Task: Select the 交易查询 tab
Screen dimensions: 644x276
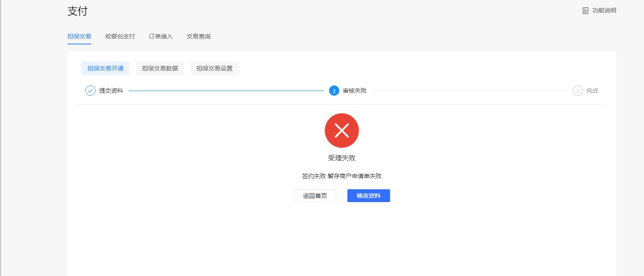Action: coord(198,36)
